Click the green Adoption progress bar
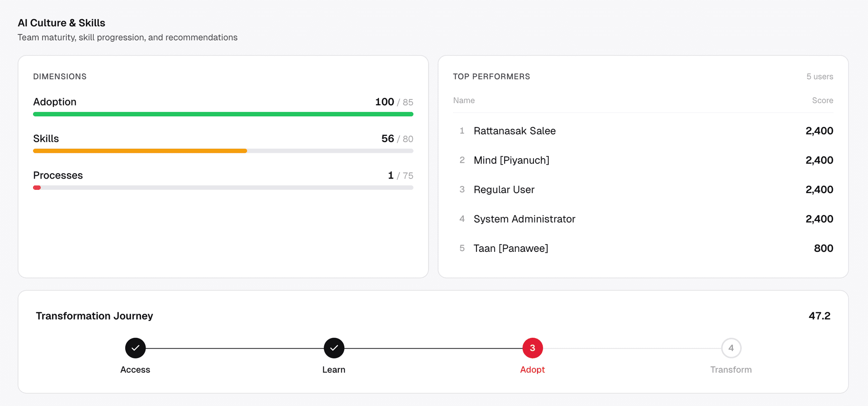This screenshot has height=406, width=868. [x=223, y=114]
